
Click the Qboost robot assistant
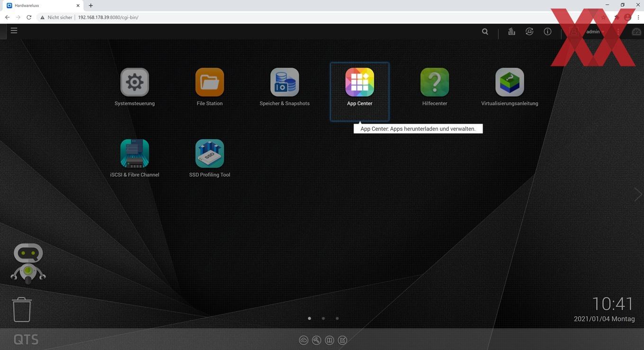[28, 263]
